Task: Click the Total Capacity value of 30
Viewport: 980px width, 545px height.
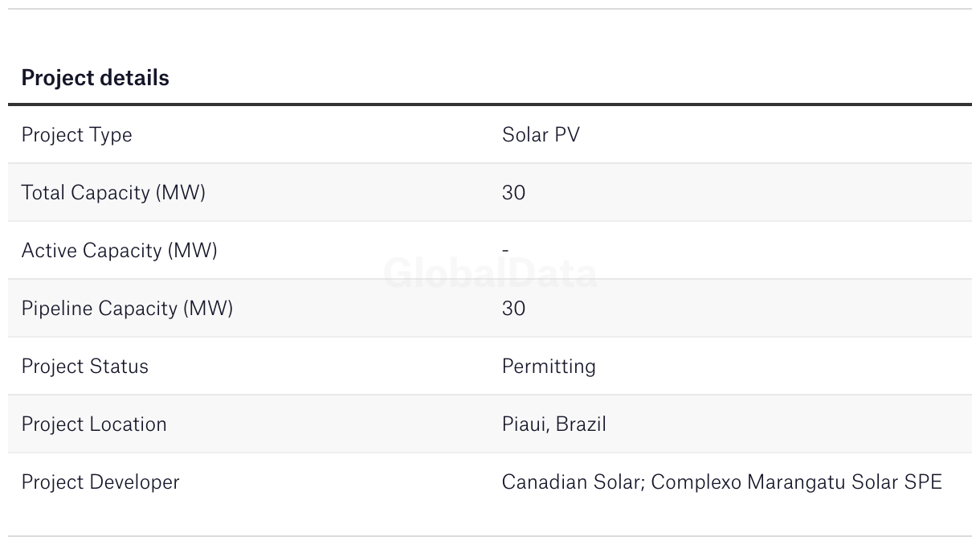Action: click(513, 193)
